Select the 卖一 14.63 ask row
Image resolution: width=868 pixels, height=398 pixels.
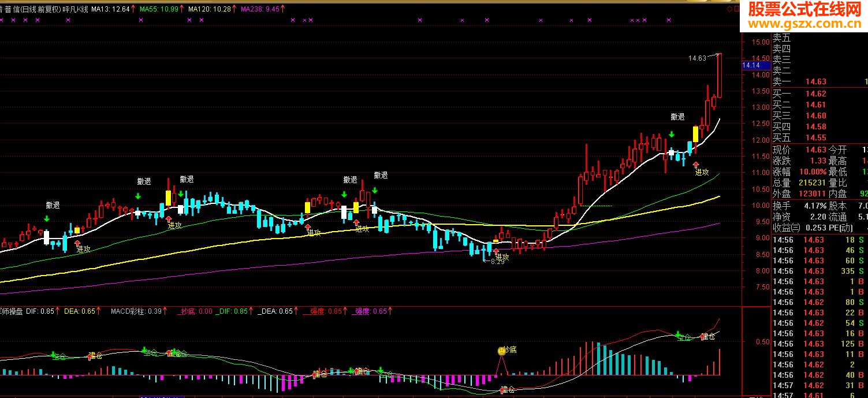click(820, 83)
